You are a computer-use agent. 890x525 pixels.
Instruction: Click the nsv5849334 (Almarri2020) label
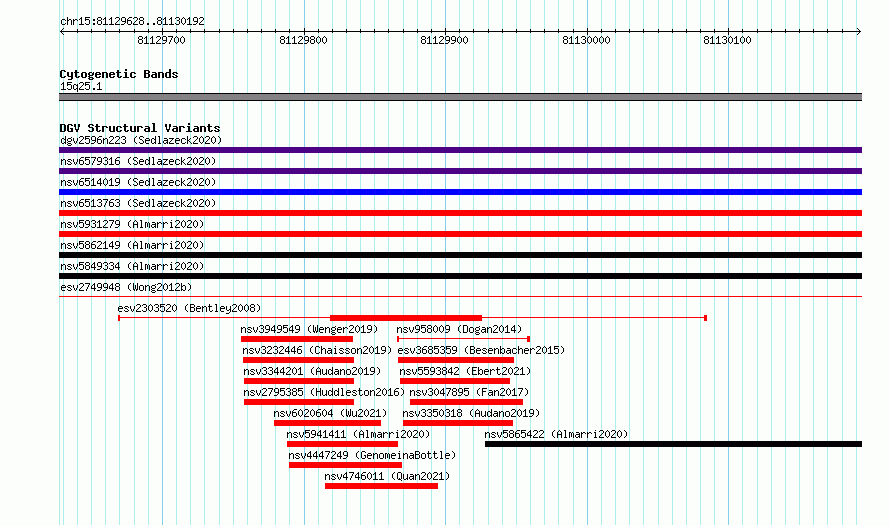click(132, 266)
